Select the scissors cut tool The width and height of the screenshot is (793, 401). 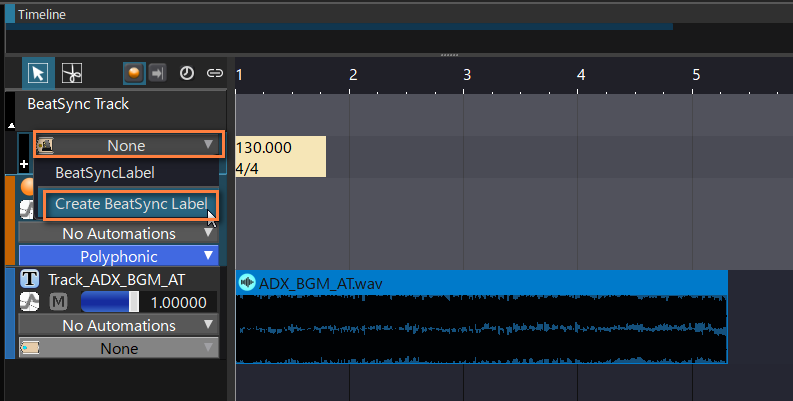72,73
